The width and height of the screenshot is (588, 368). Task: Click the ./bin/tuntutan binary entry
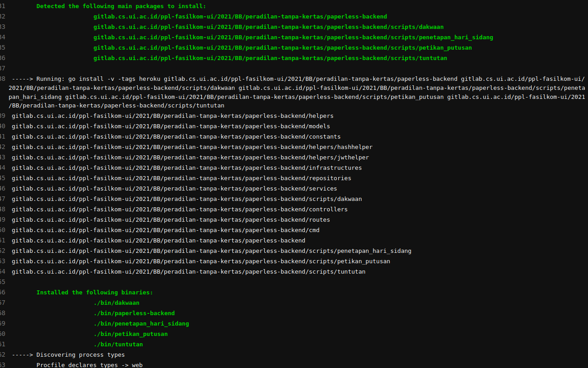[x=118, y=345]
